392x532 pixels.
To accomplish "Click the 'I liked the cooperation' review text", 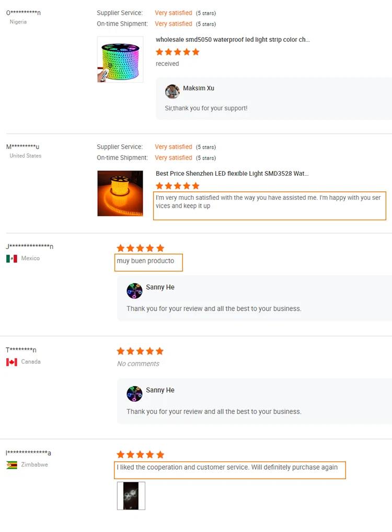I will pos(227,467).
